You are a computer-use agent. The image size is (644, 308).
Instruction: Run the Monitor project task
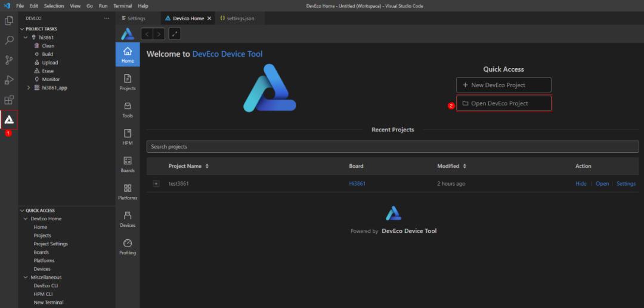51,79
